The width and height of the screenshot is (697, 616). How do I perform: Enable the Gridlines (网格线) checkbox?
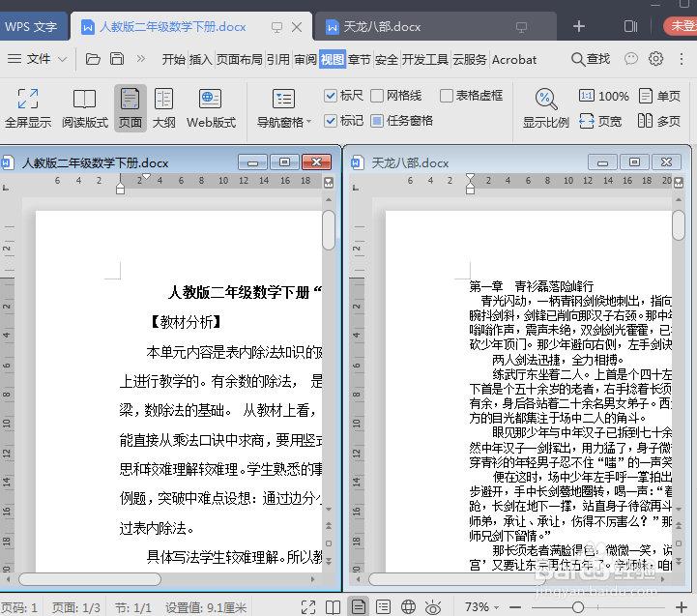376,96
